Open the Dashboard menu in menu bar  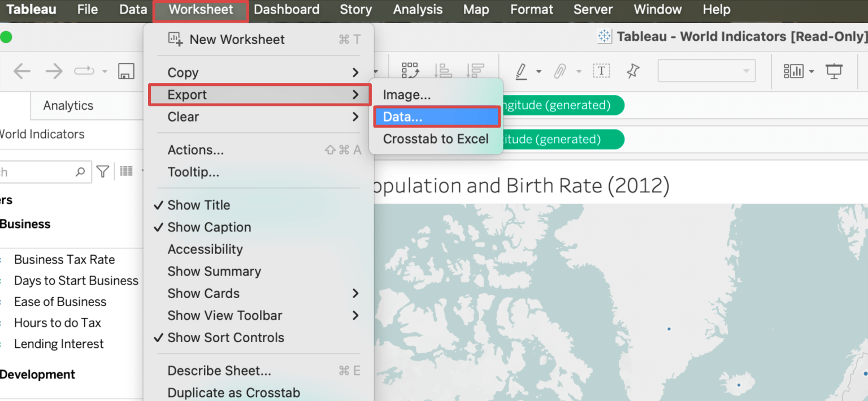pos(286,10)
